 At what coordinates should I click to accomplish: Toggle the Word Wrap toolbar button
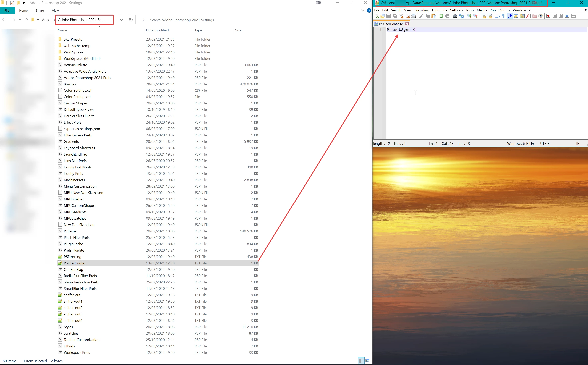[x=497, y=16]
